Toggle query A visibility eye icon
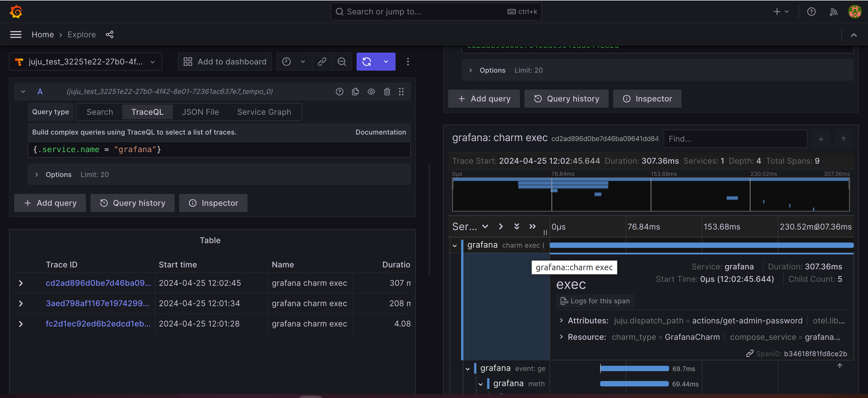868x398 pixels. click(x=371, y=92)
